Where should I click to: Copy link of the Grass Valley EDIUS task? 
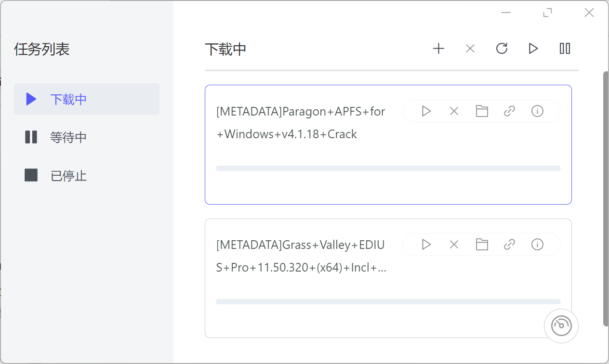(x=510, y=245)
